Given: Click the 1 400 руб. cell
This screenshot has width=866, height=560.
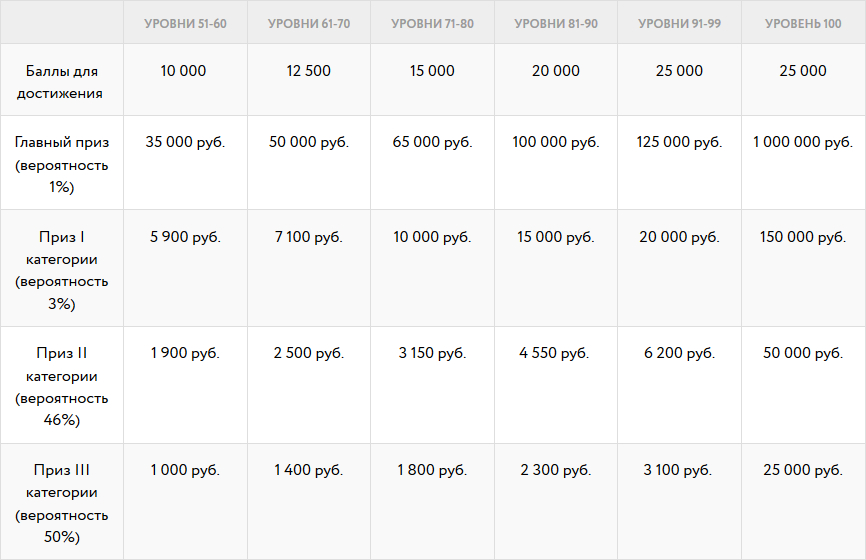Looking at the screenshot, I should click(x=309, y=471).
